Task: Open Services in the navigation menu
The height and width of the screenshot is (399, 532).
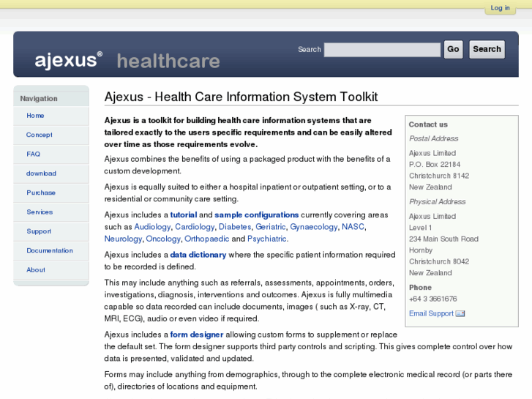Action: [40, 212]
